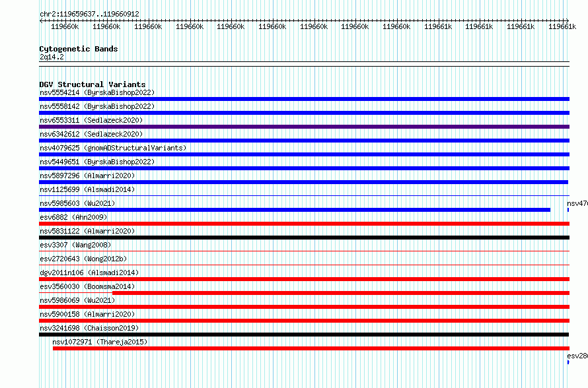The width and height of the screenshot is (588, 388).
Task: Open variant nsv5449651 (ByrskaBishop2022) label
Action: [97, 162]
